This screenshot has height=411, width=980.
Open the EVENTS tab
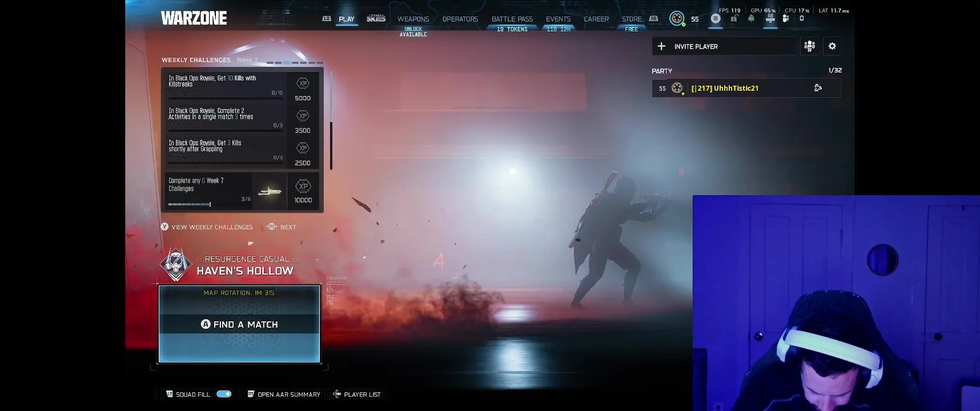[558, 19]
